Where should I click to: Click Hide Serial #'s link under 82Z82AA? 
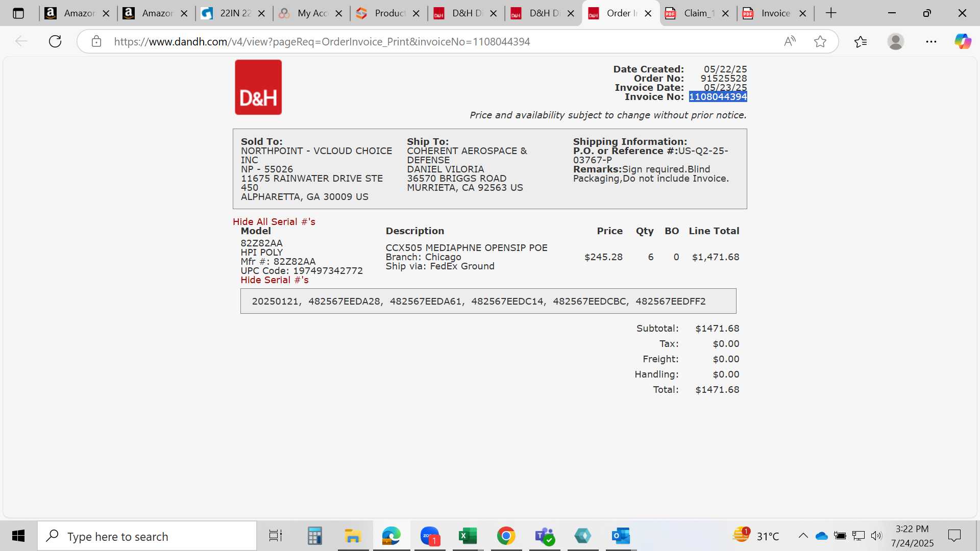tap(275, 280)
